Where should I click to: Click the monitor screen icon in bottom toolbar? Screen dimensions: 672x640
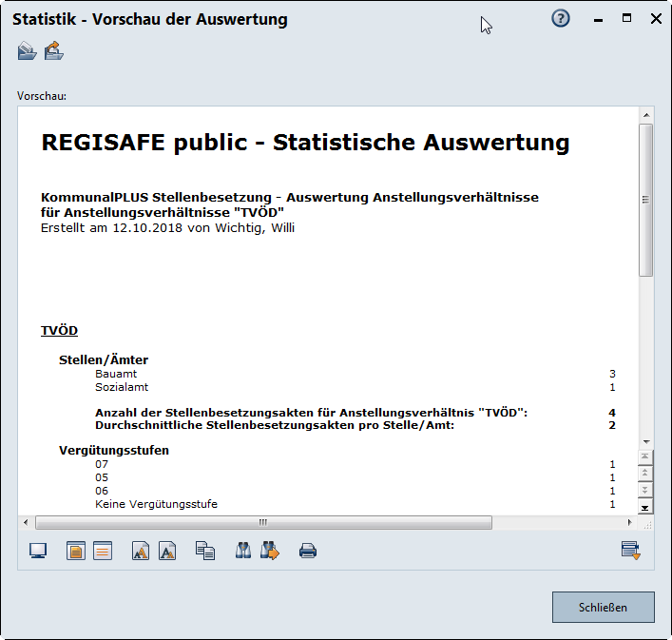click(39, 551)
